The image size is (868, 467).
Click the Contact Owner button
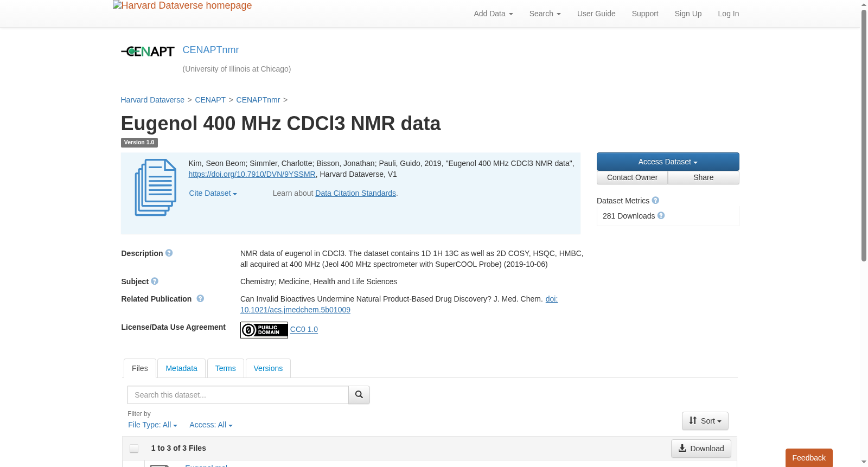tap(632, 178)
